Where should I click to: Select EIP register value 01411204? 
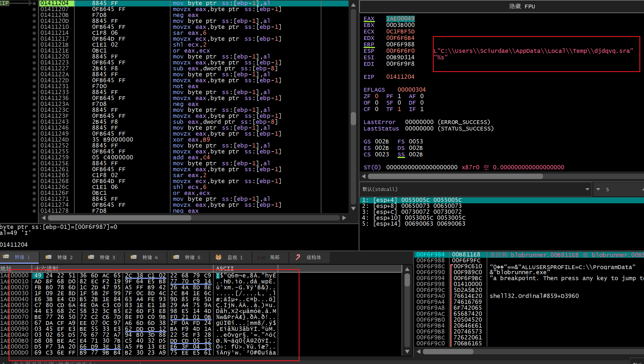pos(400,77)
